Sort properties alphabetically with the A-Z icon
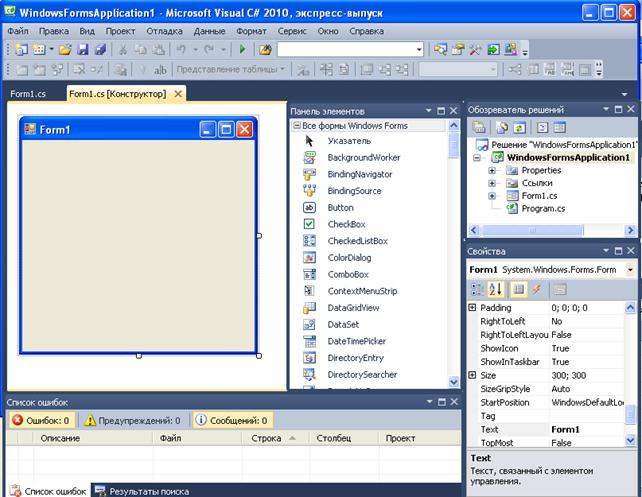 point(495,289)
